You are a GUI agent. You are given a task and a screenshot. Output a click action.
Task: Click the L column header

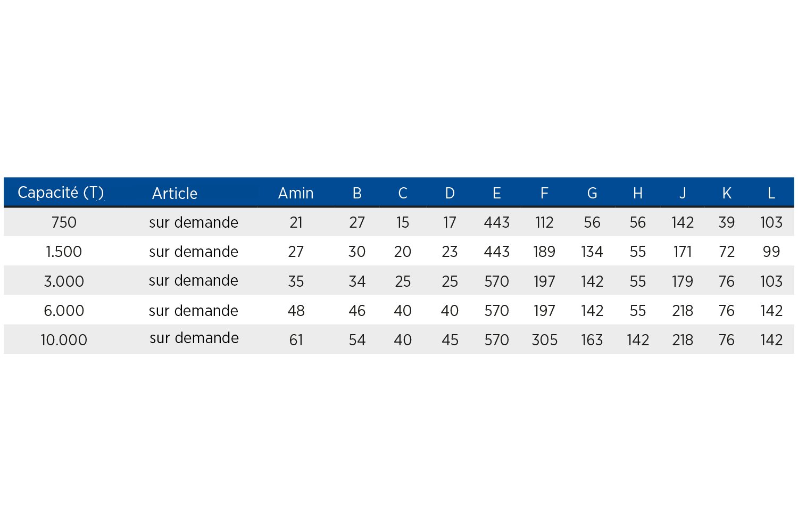771,193
